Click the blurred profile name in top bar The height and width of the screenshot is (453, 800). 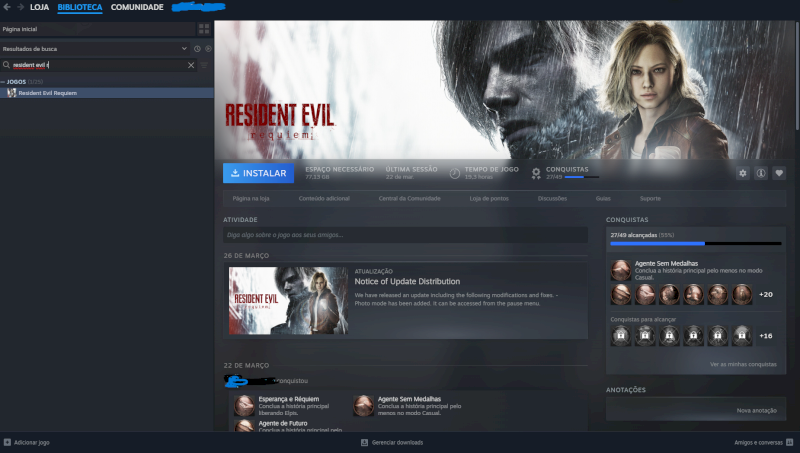198,7
